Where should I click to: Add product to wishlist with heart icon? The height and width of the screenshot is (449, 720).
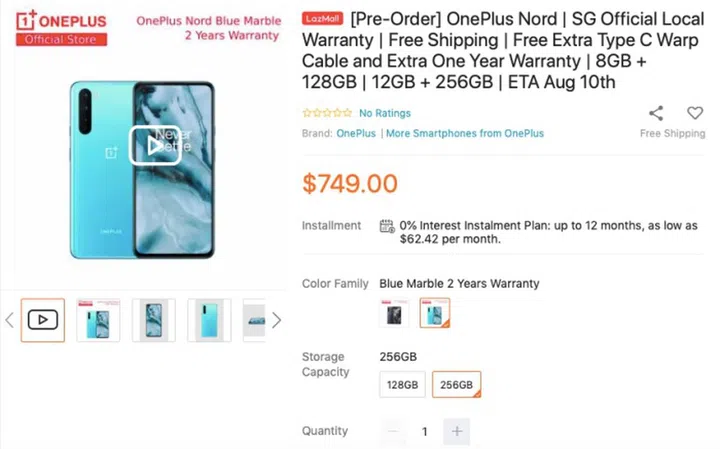[694, 113]
